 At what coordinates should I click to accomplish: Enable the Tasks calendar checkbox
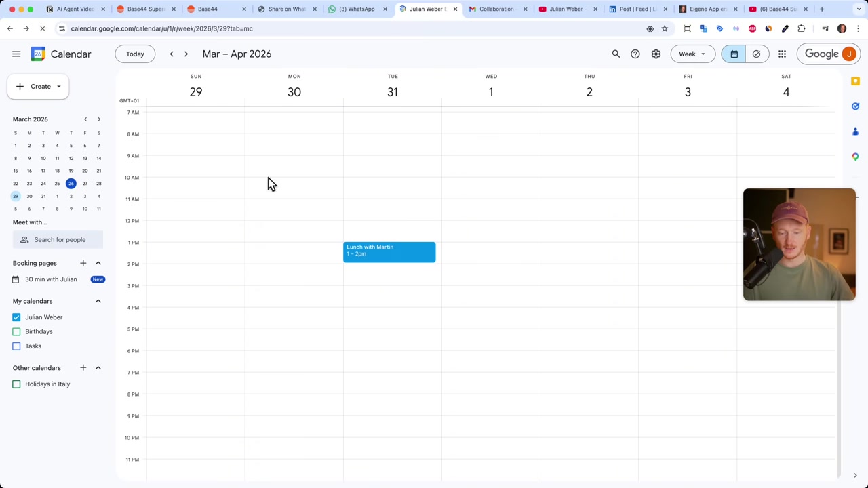click(16, 346)
